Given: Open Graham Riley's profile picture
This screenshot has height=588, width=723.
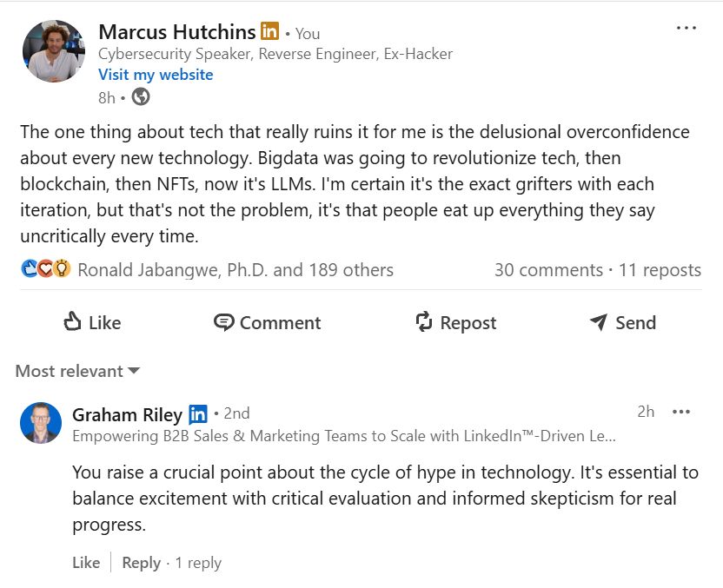Looking at the screenshot, I should [x=41, y=423].
